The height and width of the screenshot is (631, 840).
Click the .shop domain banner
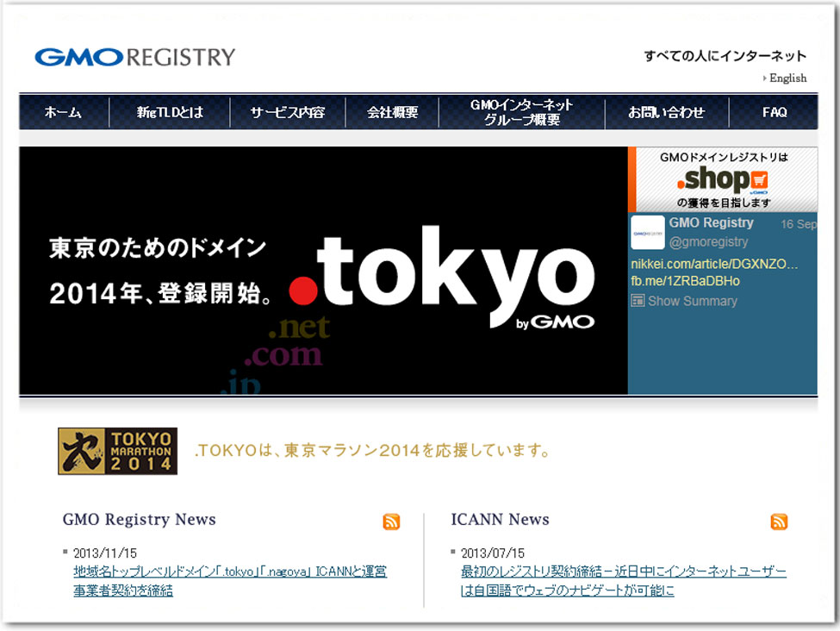[723, 179]
